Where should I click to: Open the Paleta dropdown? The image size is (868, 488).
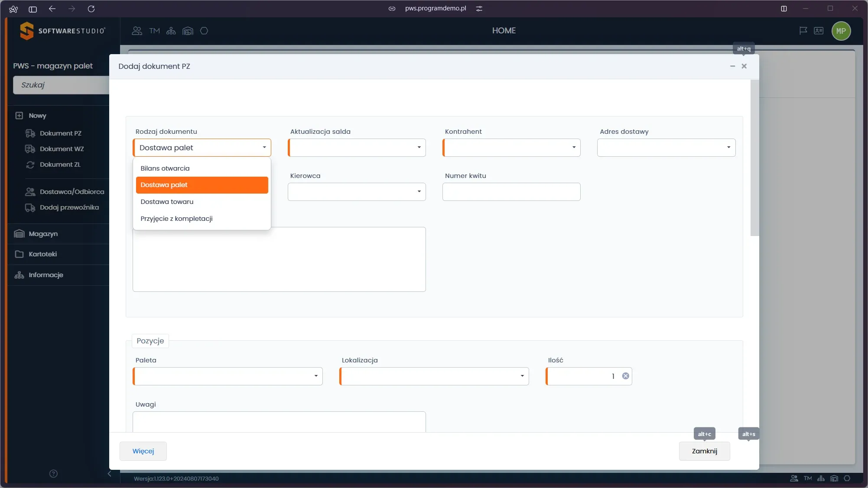228,376
